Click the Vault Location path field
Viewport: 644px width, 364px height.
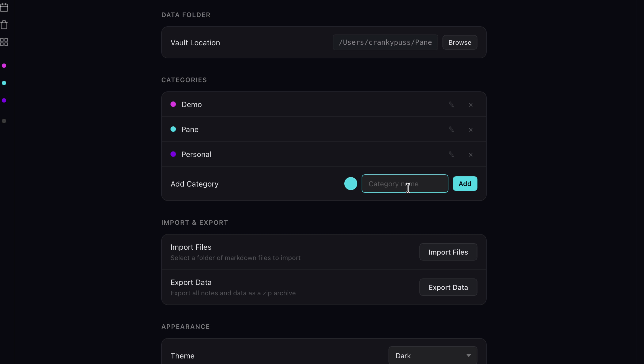coord(386,43)
